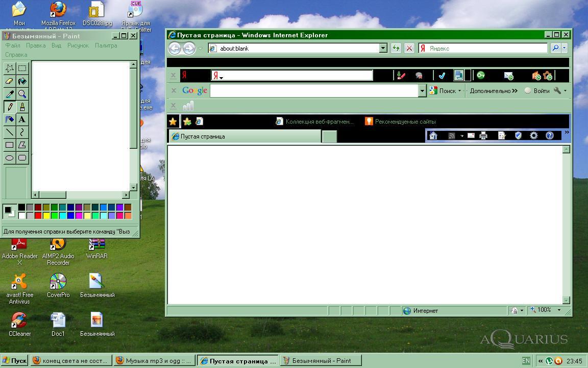Pick the Polygon tool in Paint
The width and height of the screenshot is (588, 368).
(22, 145)
